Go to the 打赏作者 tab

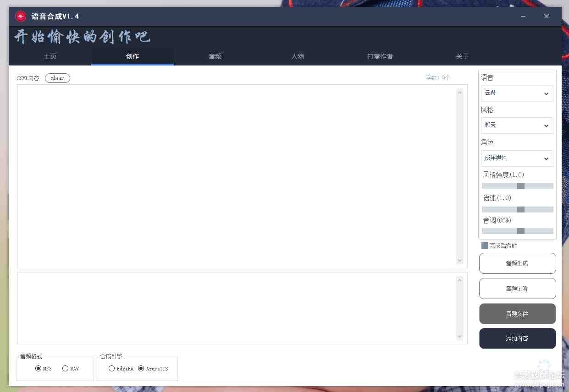pyautogui.click(x=380, y=56)
